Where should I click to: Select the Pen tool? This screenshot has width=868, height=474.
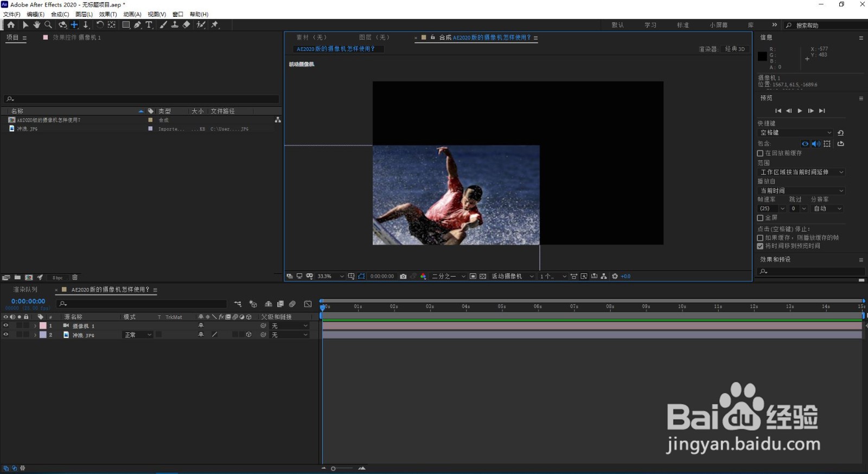(x=138, y=24)
